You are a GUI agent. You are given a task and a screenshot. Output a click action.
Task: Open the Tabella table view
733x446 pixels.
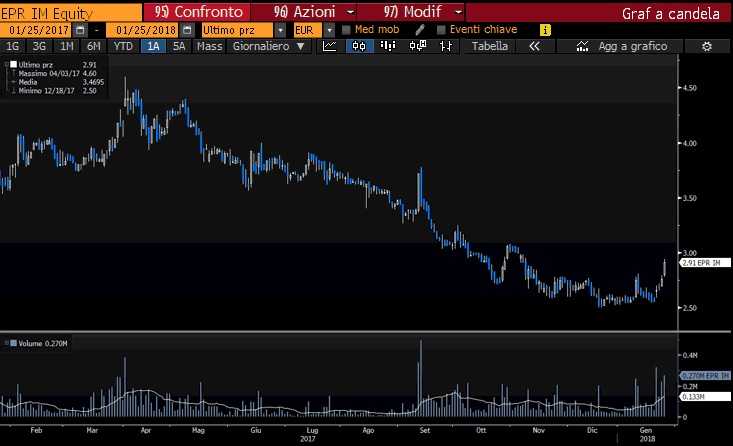(489, 46)
